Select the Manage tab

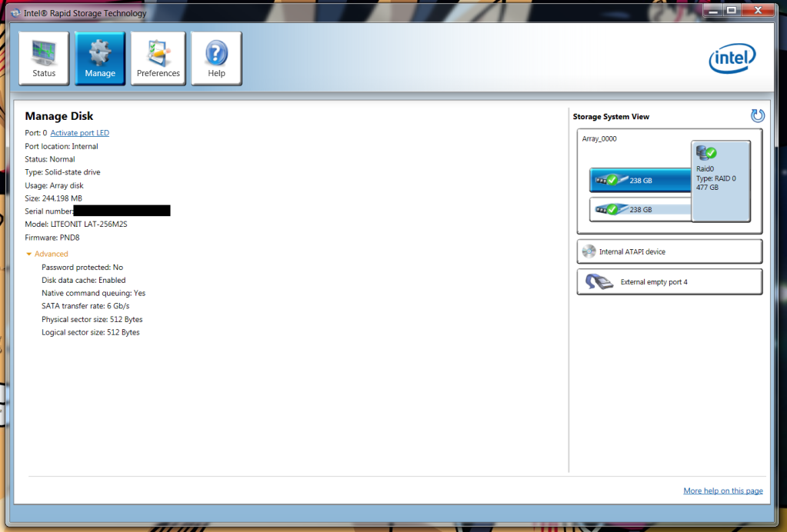point(100,58)
